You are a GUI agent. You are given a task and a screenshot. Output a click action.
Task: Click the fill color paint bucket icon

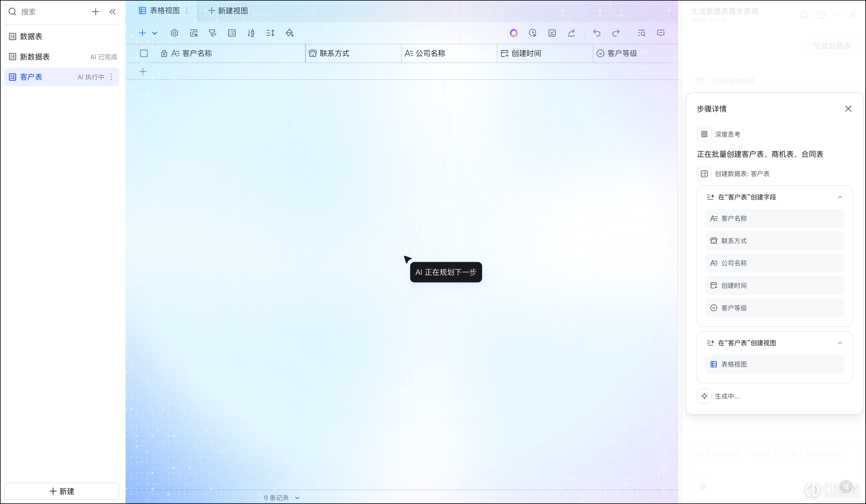[289, 33]
